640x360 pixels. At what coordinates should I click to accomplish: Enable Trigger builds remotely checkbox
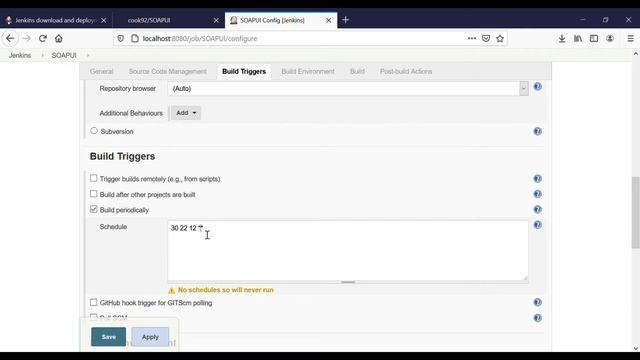coord(93,178)
